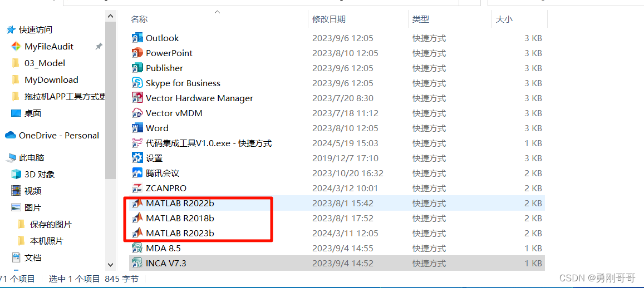Select the Skype for Business name
The width and height of the screenshot is (644, 288).
coord(183,83)
